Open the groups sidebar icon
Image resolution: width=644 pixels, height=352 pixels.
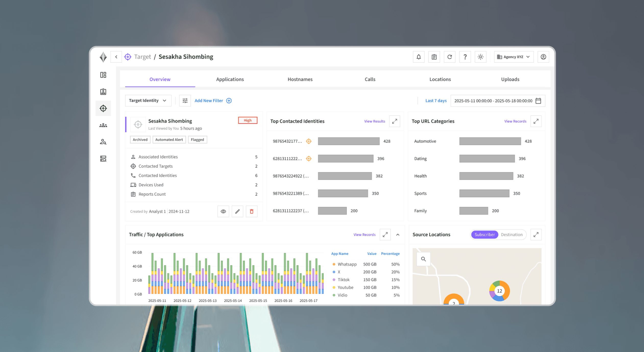pyautogui.click(x=103, y=125)
